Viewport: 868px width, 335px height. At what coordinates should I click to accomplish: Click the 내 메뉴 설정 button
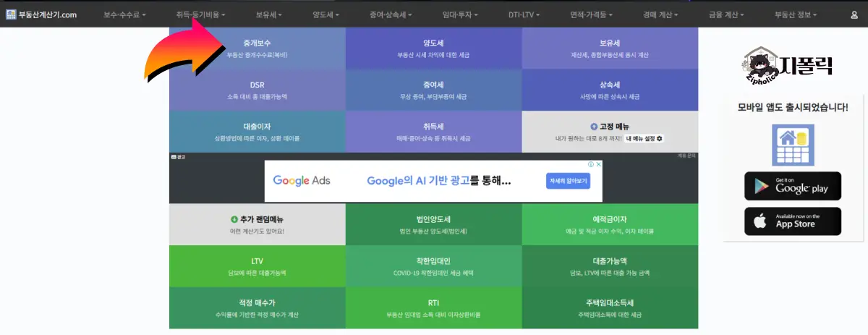point(644,138)
